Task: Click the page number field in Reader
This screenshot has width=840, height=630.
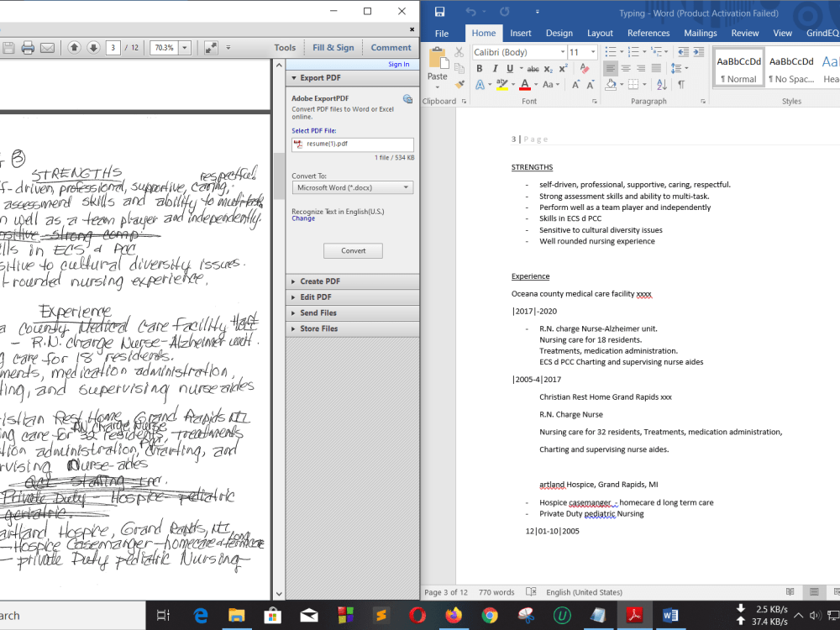Action: (113, 48)
